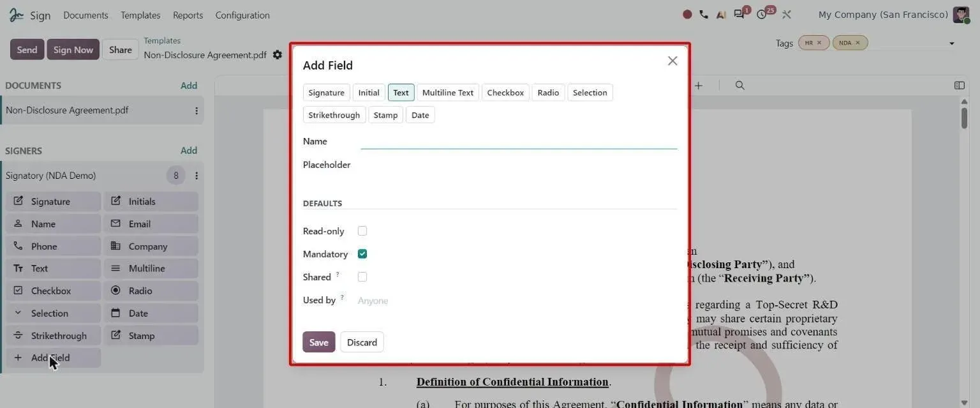The image size is (980, 408).
Task: Click the Templates breadcrumb link
Action: click(x=162, y=41)
